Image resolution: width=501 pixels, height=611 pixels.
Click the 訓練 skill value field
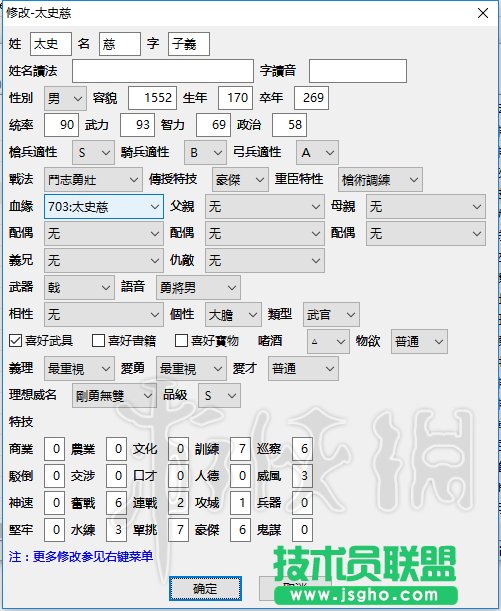coord(240,449)
